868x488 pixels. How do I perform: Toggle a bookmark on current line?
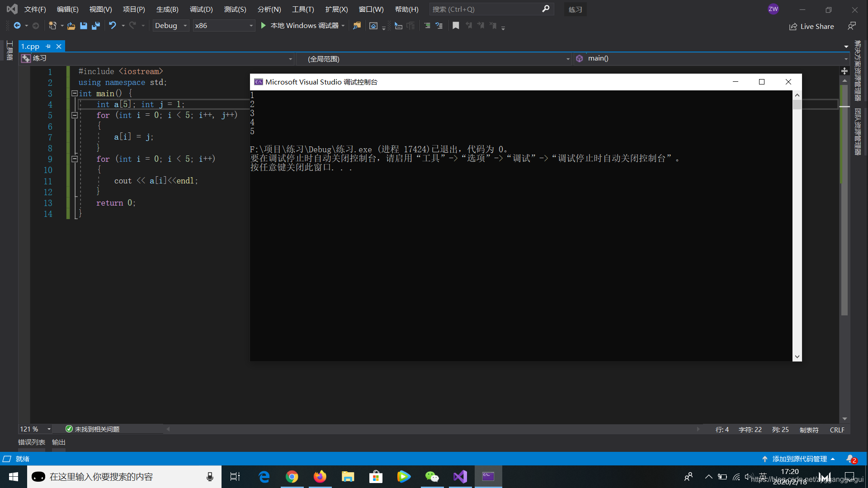coord(456,26)
